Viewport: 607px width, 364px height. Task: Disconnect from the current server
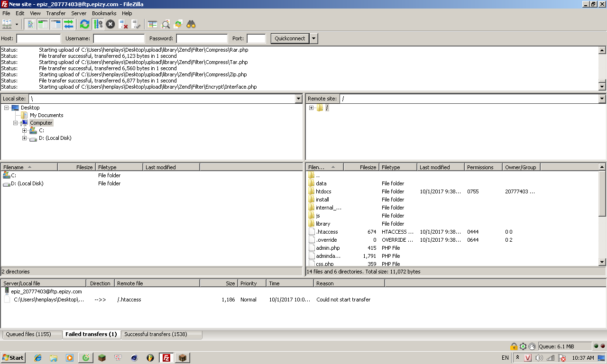click(123, 24)
